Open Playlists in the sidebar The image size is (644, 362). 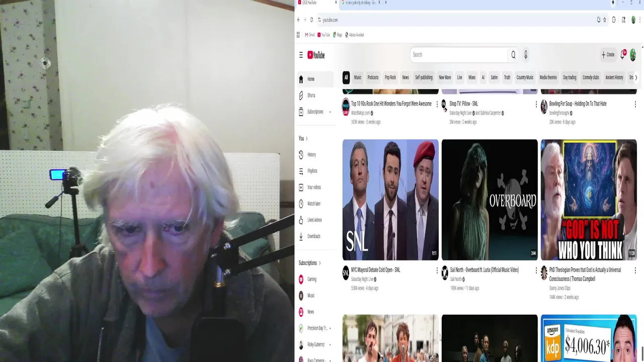pos(315,171)
